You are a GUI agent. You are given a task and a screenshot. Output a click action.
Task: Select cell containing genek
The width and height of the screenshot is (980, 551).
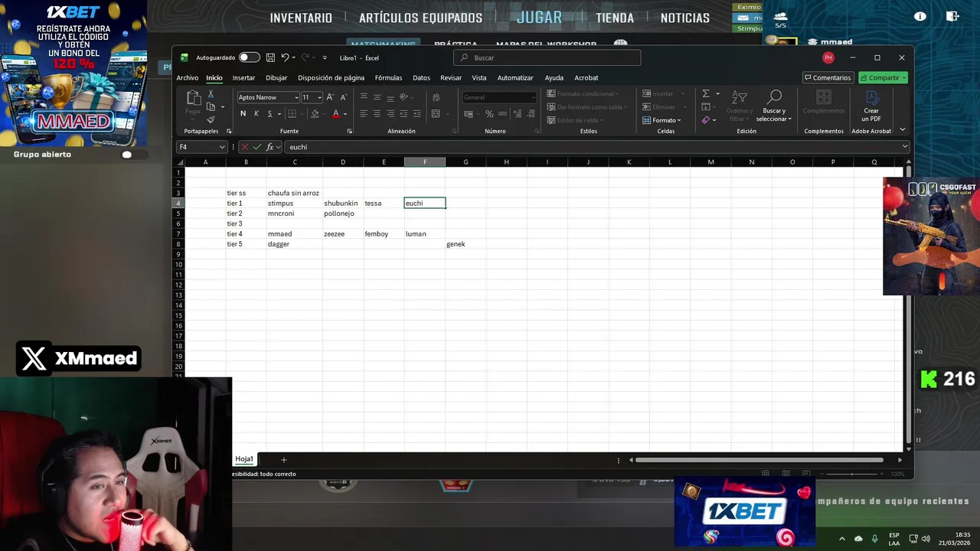pyautogui.click(x=465, y=244)
